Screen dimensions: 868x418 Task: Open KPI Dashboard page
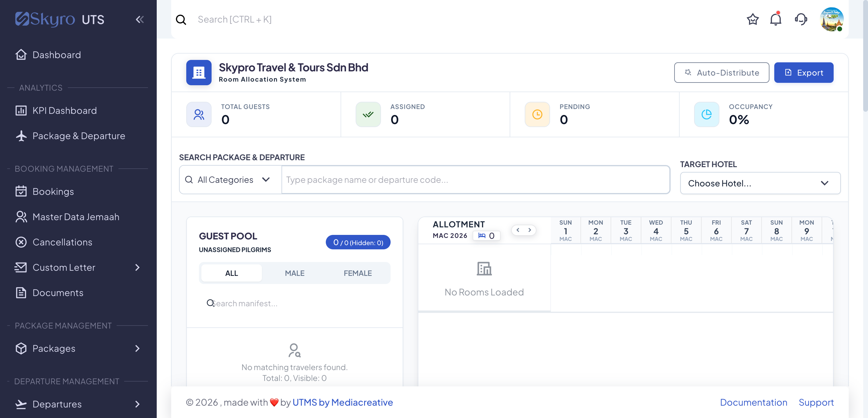point(78,111)
